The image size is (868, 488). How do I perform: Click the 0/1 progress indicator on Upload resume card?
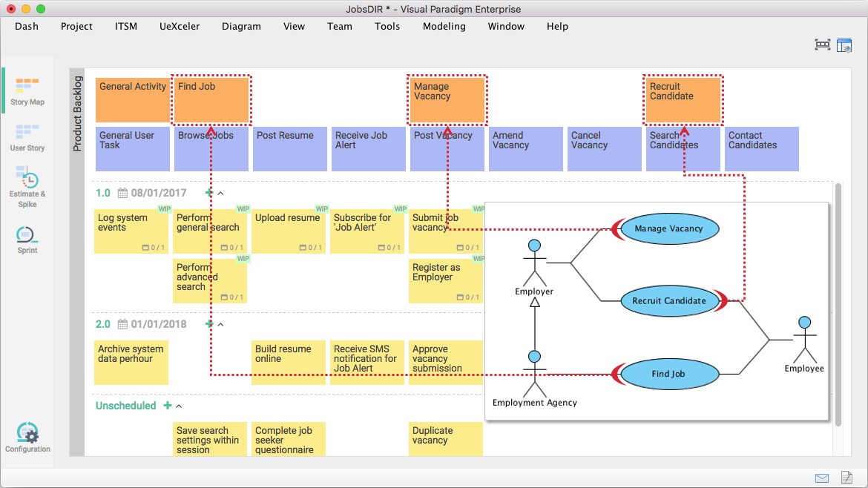click(310, 248)
